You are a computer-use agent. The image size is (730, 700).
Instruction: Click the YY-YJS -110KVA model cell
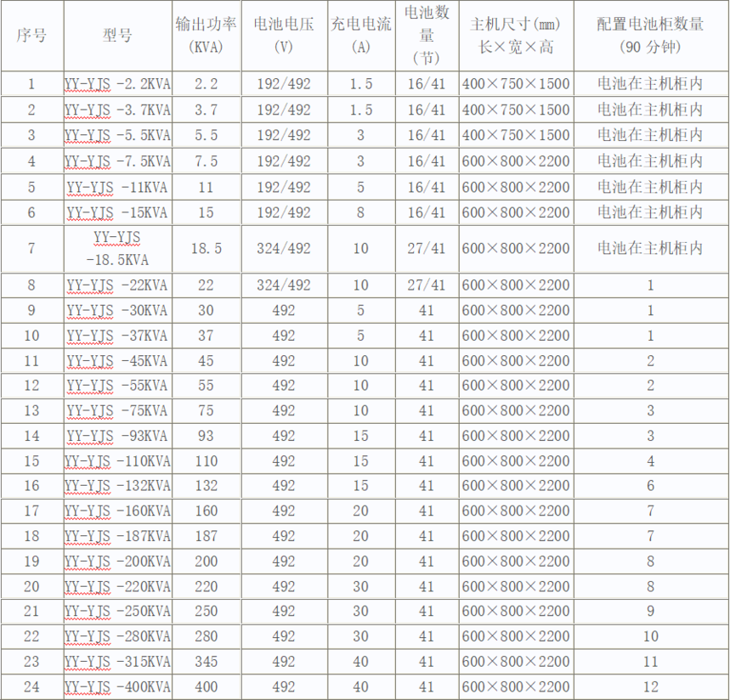[x=117, y=460]
